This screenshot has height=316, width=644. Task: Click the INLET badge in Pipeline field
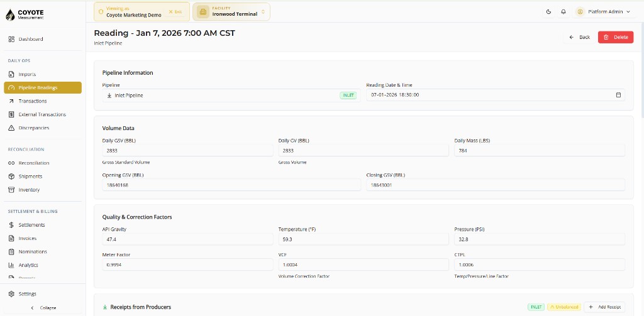(x=348, y=95)
